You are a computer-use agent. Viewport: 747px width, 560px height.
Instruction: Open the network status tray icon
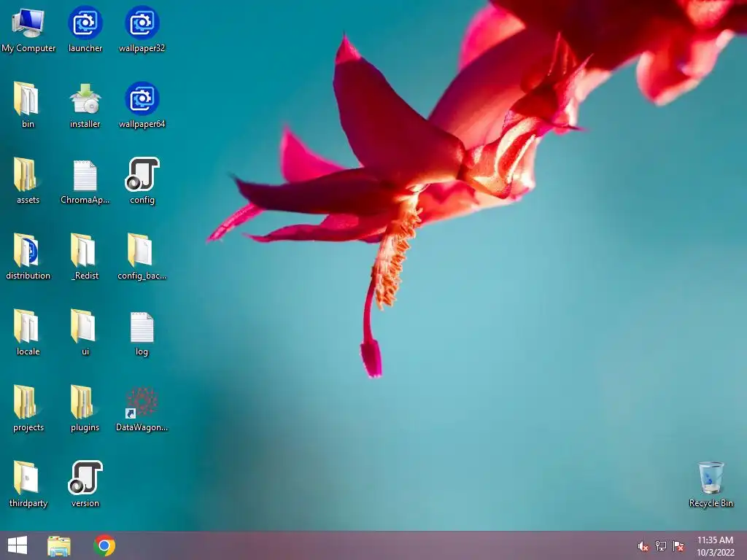point(661,546)
